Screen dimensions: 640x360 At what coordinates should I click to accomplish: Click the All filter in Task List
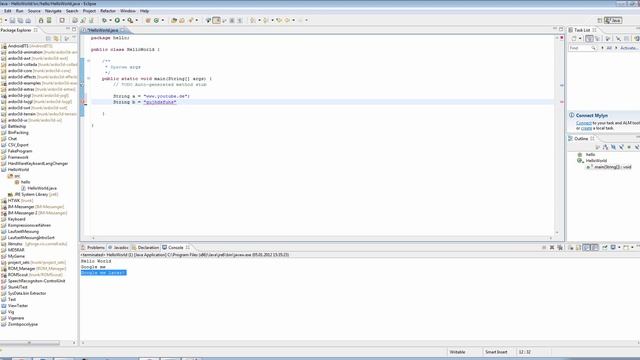pos(609,48)
